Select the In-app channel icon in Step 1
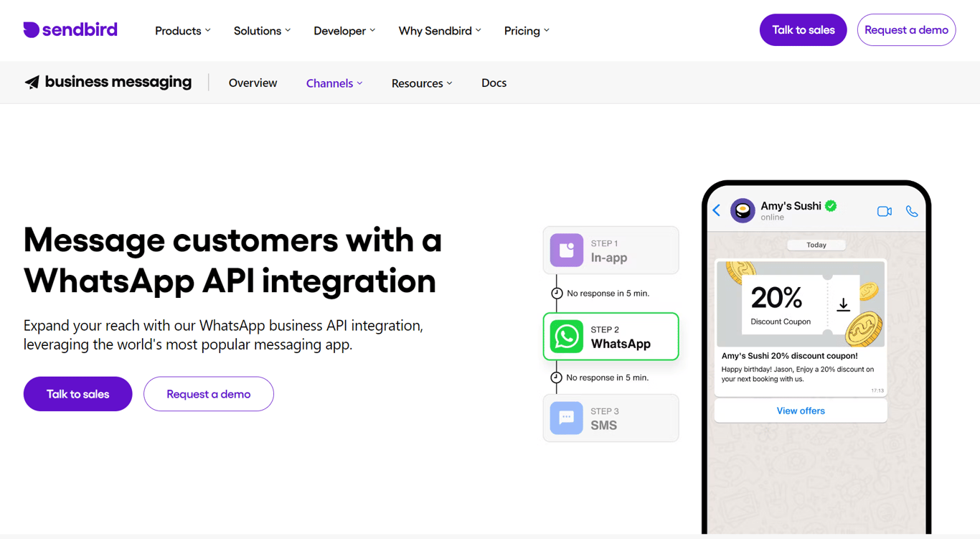The width and height of the screenshot is (980, 539). tap(566, 250)
